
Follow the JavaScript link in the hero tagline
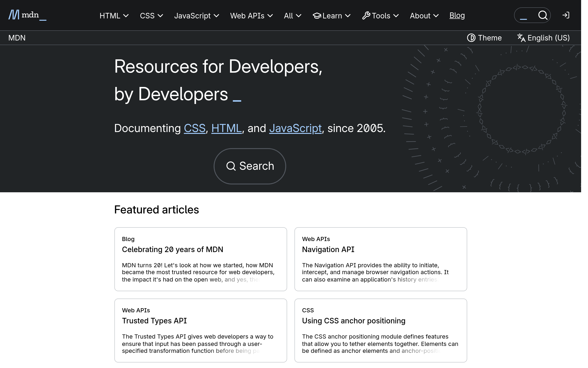pos(295,128)
